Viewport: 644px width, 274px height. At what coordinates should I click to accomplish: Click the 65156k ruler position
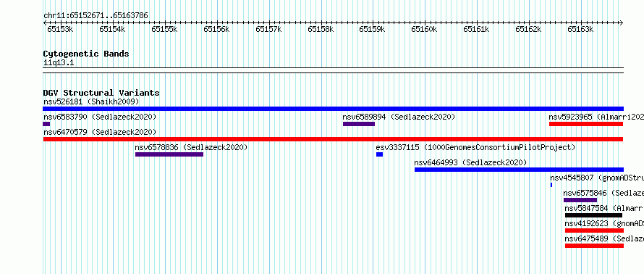tap(216, 29)
